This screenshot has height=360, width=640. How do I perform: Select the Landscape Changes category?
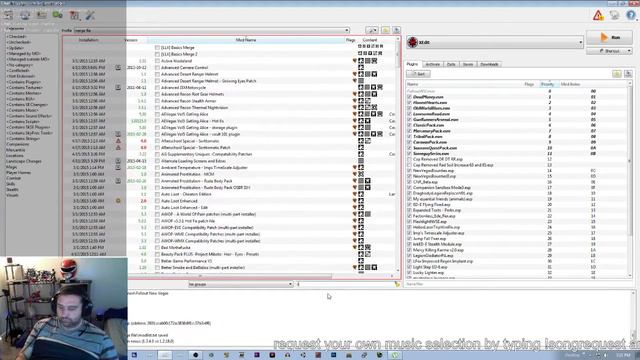click(24, 161)
